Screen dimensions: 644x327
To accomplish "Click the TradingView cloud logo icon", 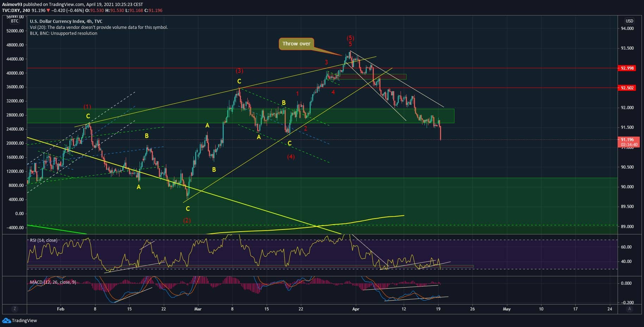I will (x=6, y=320).
